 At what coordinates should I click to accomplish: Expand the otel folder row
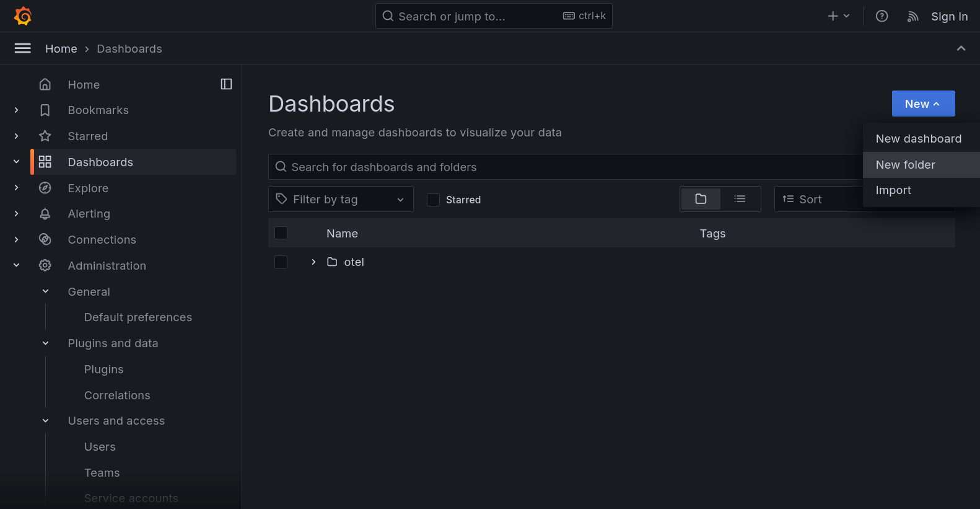[x=313, y=262]
